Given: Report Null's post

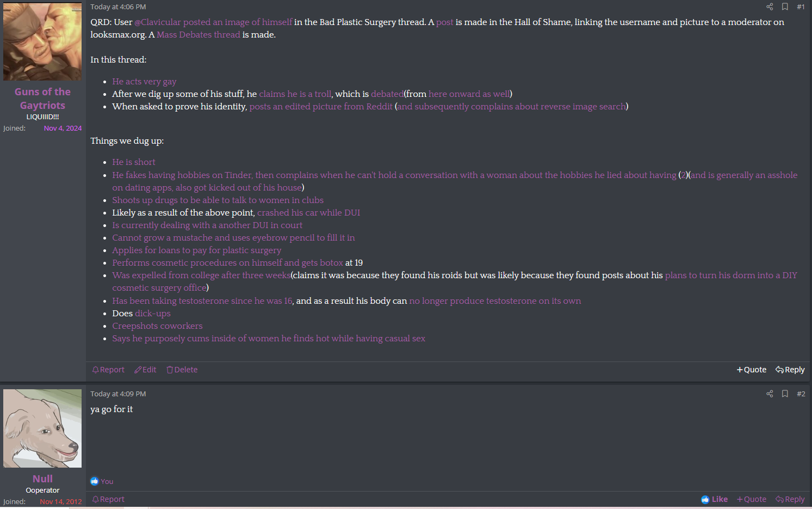Looking at the screenshot, I should point(108,499).
